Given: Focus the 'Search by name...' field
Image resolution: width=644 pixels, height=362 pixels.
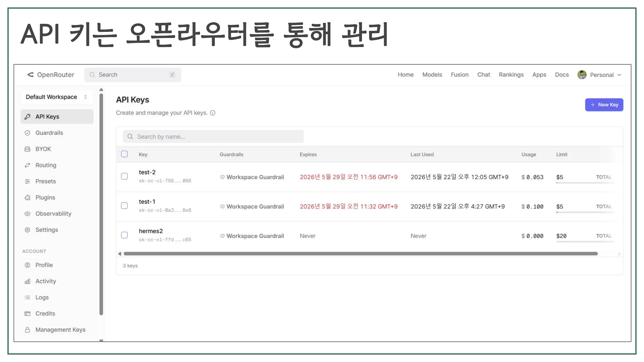Looking at the screenshot, I should [213, 136].
